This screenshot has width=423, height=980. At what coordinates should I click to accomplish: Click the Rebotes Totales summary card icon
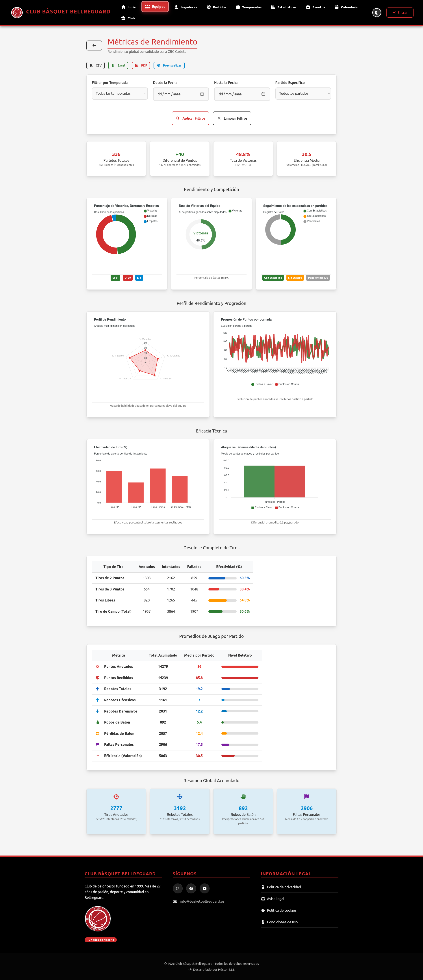[x=180, y=797]
